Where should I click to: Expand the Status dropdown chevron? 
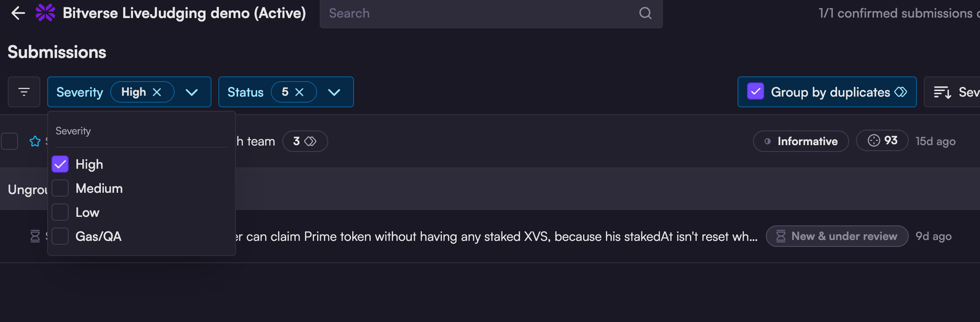[x=334, y=92]
